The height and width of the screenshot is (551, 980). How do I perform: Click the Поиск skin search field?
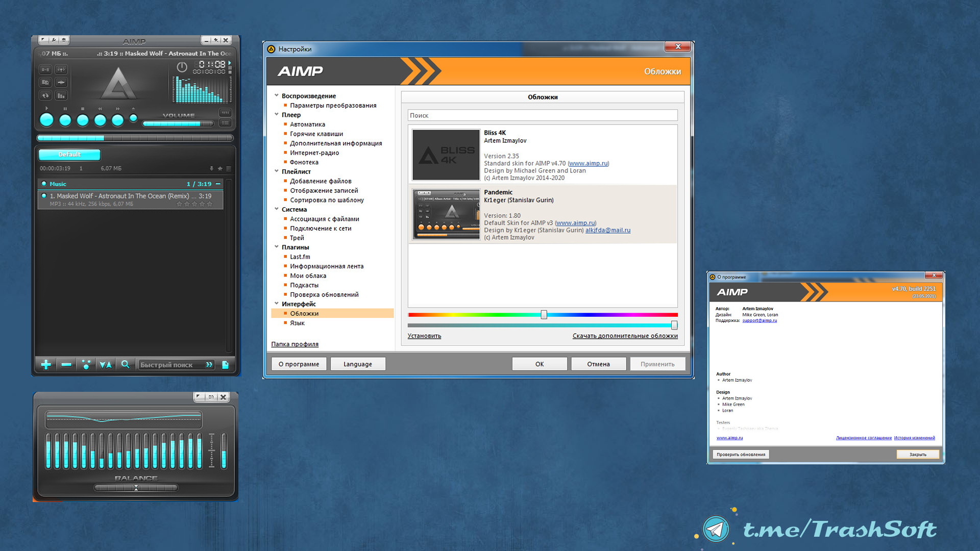pos(543,116)
